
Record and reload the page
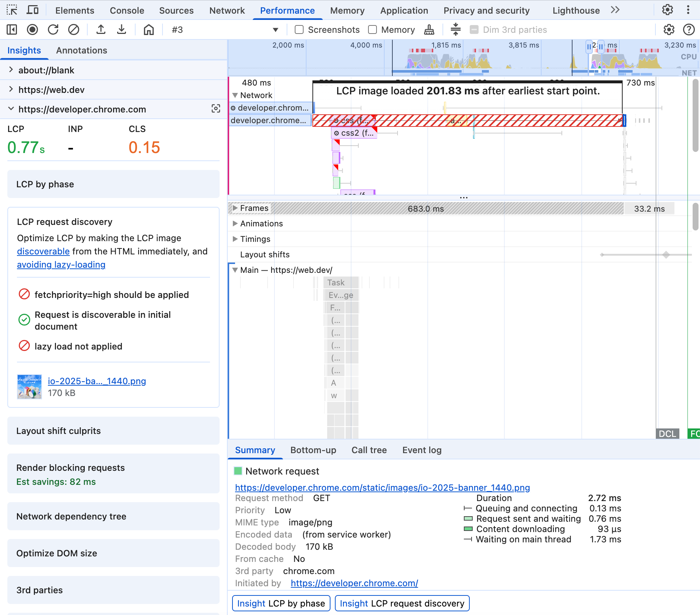click(53, 30)
